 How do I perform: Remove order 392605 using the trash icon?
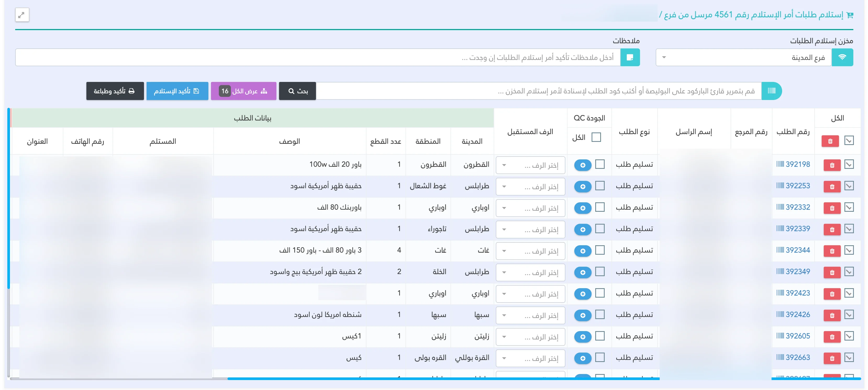pos(832,337)
